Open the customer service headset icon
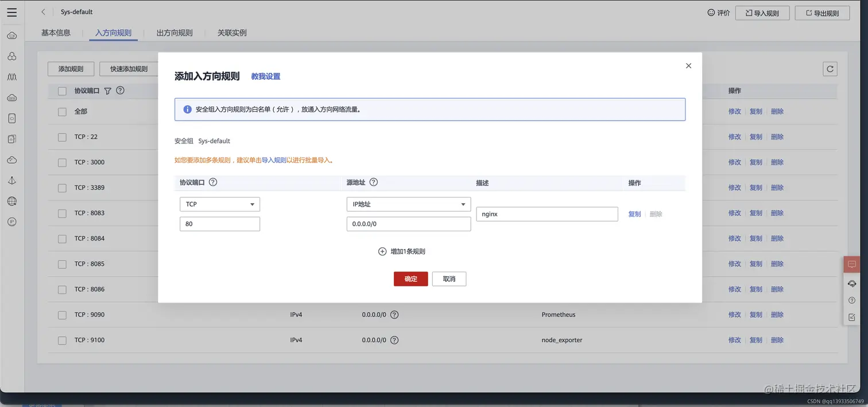Viewport: 868px width, 407px height. coord(852,284)
